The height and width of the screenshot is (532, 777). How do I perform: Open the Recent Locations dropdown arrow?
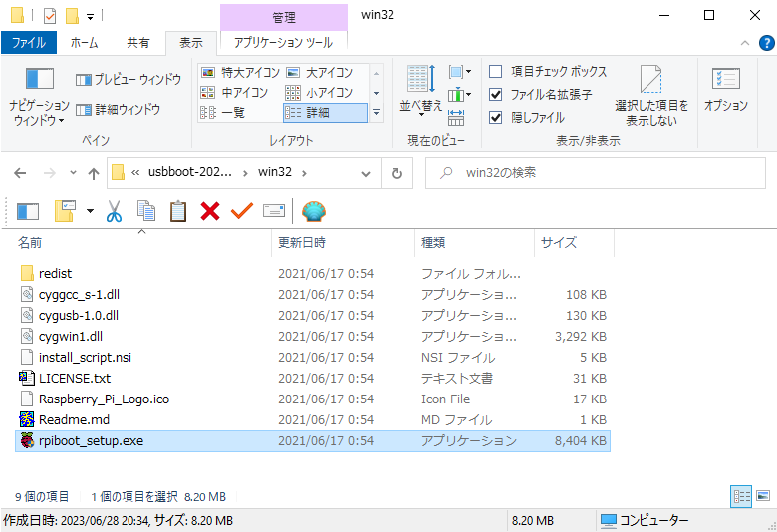click(x=74, y=173)
